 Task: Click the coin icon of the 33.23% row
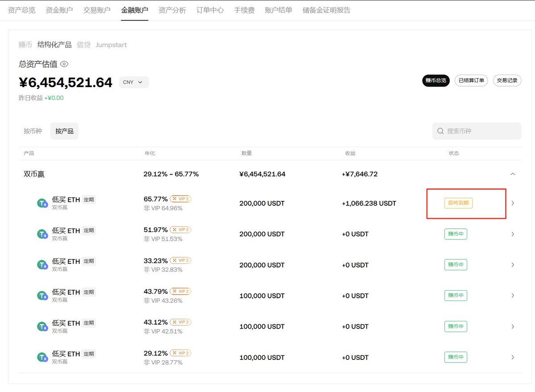(x=42, y=265)
